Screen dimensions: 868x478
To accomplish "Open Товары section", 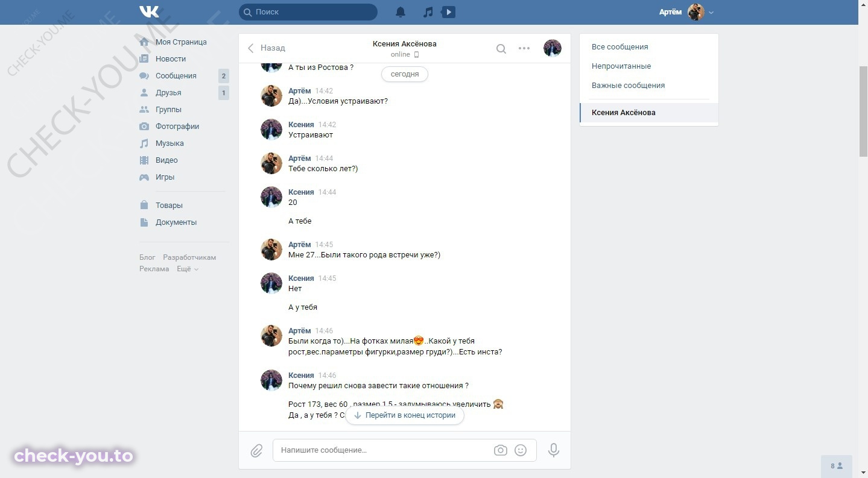I will [x=169, y=206].
